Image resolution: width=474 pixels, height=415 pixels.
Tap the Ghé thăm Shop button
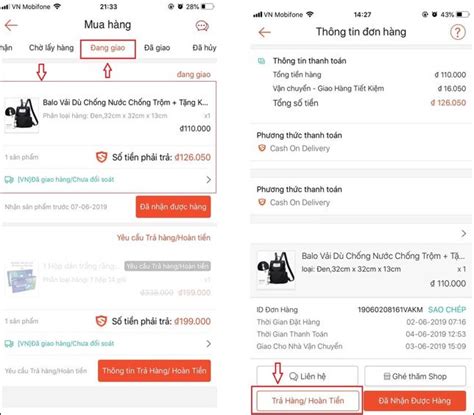[415, 376]
